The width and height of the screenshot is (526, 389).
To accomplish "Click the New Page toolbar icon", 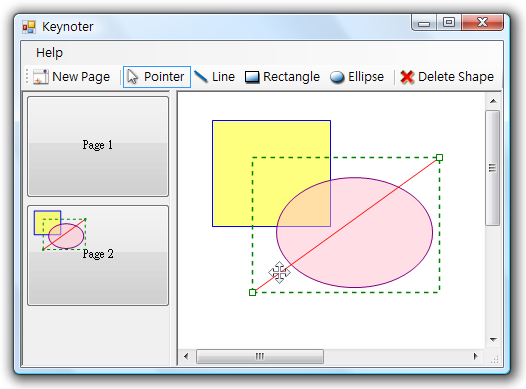I will (x=41, y=77).
